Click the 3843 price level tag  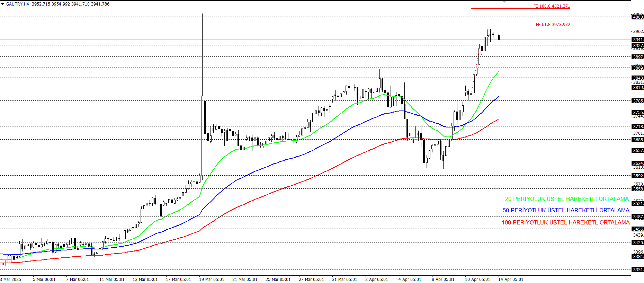638,78
